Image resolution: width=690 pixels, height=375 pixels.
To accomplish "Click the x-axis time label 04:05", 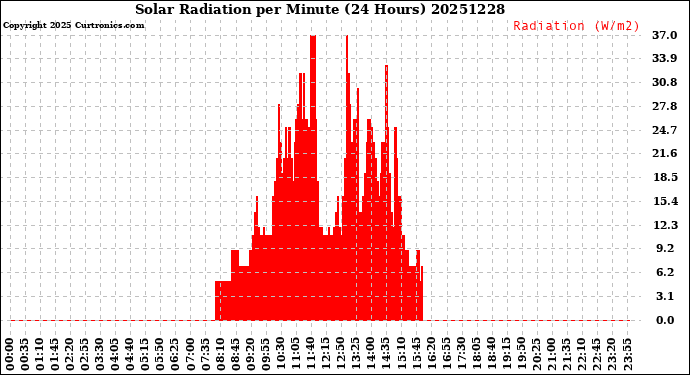I will pyautogui.click(x=115, y=355).
